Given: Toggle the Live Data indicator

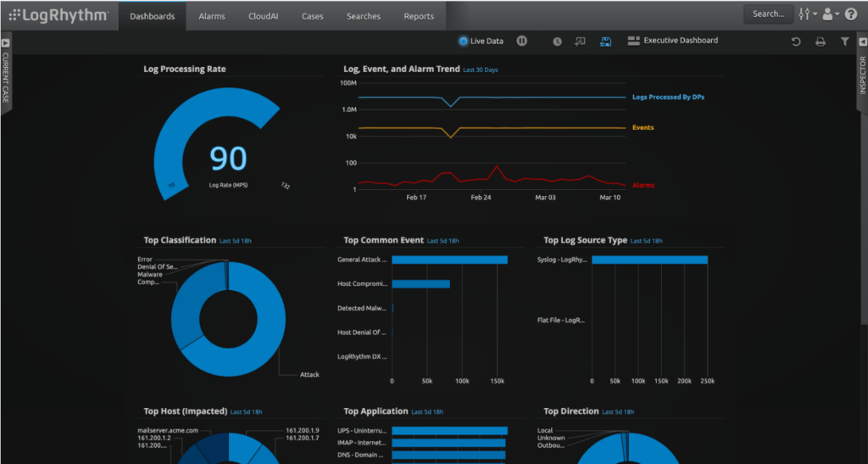Looking at the screenshot, I should [x=481, y=41].
